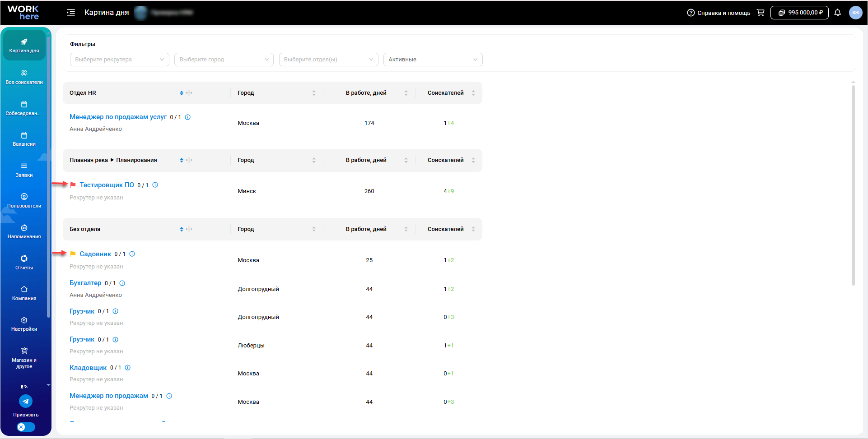Show info for Менеджер по продажам vacancy
Viewport: 868px width, 439px height.
coord(169,396)
